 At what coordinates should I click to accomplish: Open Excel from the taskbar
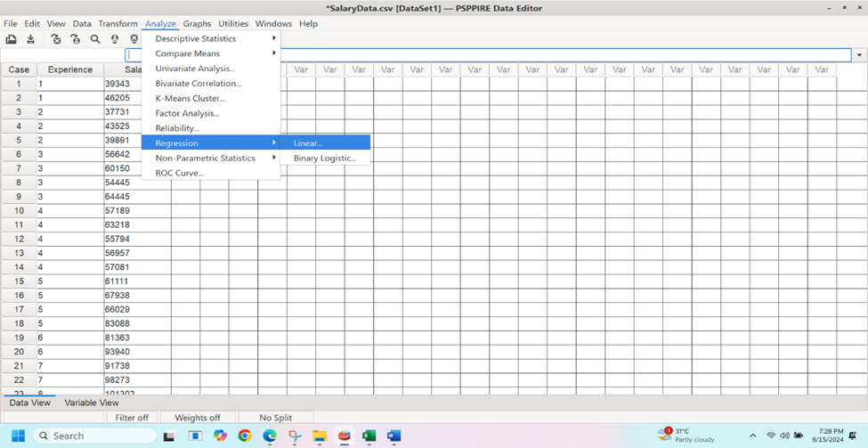pos(369,436)
